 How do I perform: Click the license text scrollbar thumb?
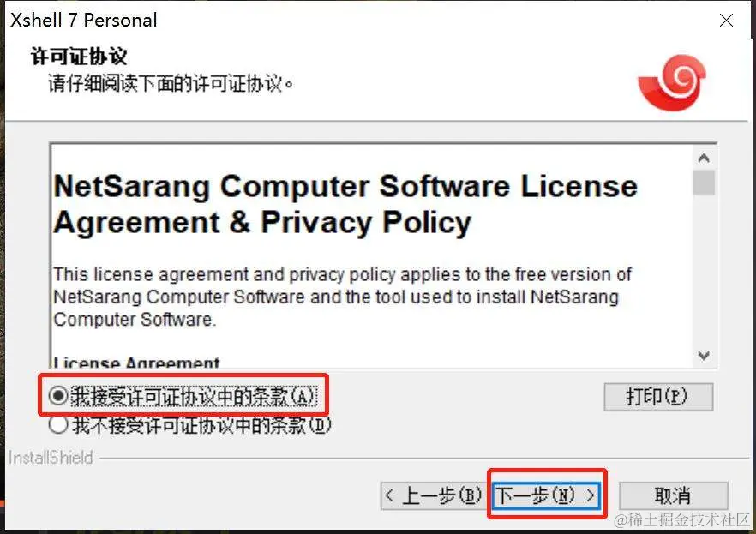(704, 183)
